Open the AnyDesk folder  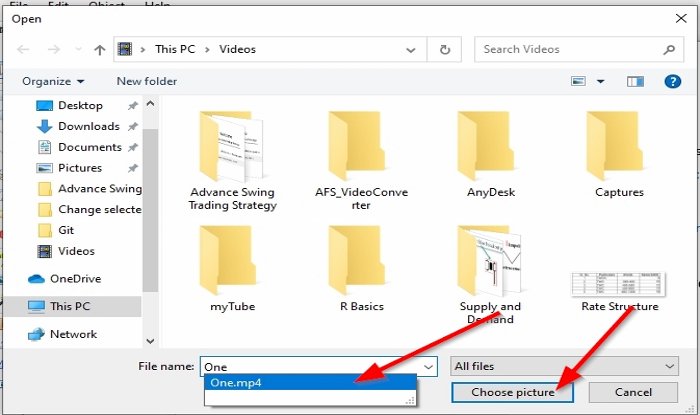pos(490,155)
